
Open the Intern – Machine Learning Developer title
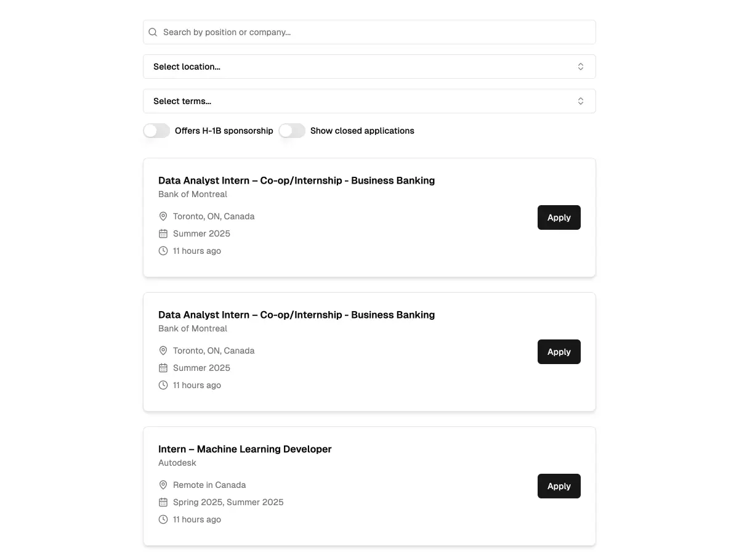244,449
